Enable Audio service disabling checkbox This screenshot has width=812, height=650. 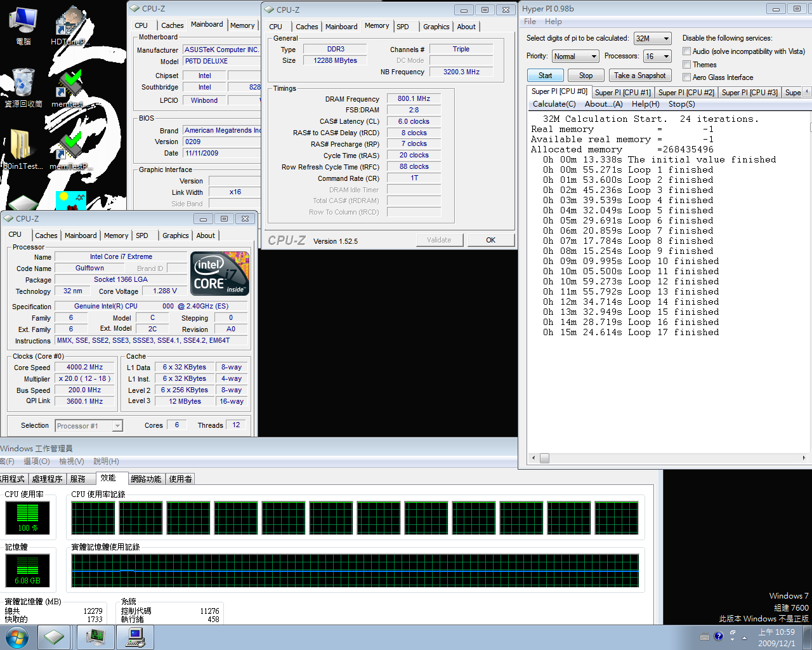click(686, 51)
